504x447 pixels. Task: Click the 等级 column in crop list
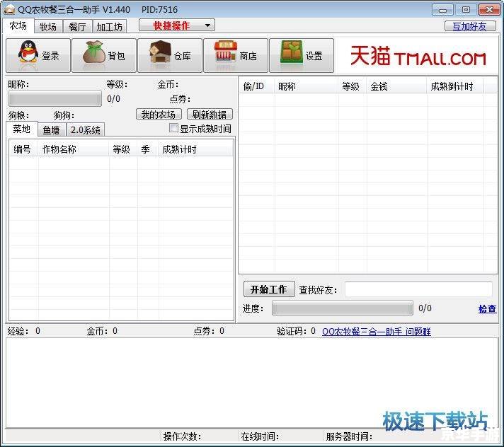click(x=123, y=149)
